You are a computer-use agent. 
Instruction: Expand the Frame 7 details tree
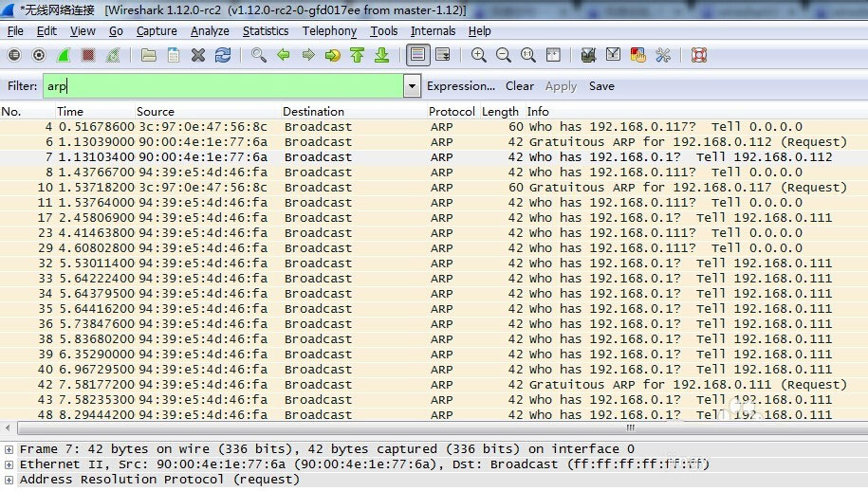click(x=9, y=449)
